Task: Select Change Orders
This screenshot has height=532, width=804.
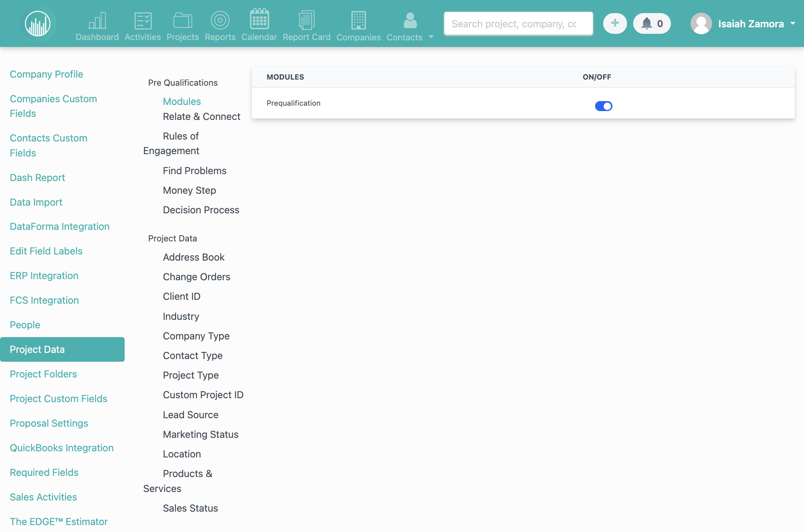Action: [197, 277]
